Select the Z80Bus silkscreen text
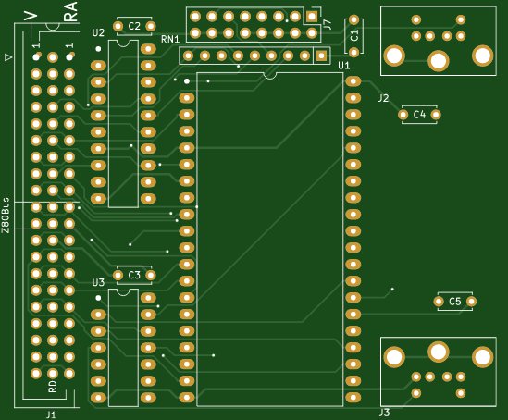 pyautogui.click(x=6, y=216)
